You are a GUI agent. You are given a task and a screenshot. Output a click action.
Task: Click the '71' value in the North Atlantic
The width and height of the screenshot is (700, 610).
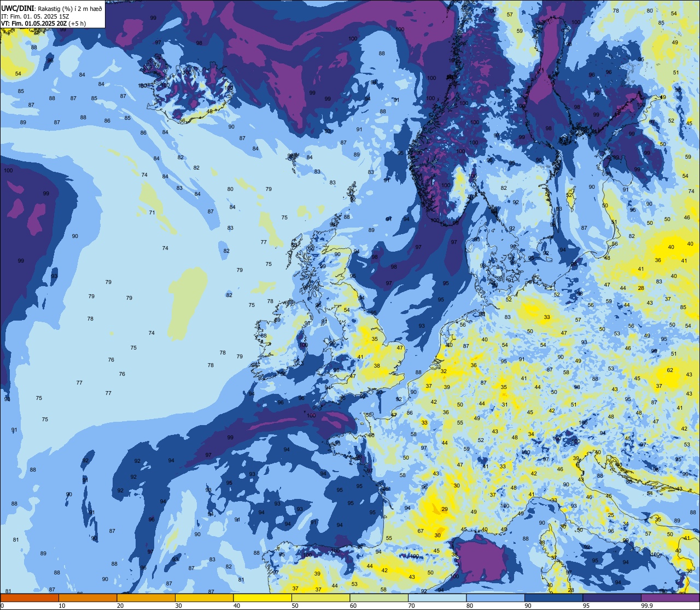point(152,213)
